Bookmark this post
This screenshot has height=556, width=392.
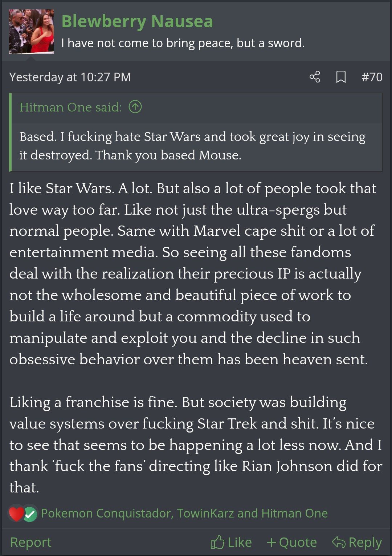coord(341,77)
